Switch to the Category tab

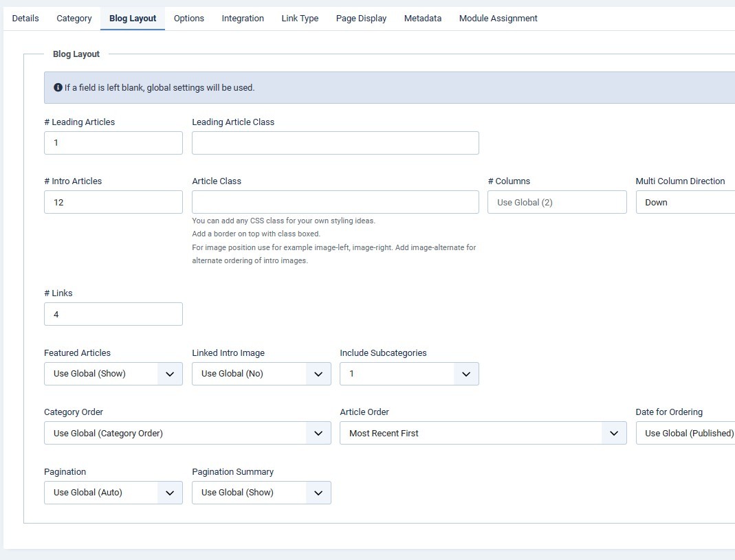[x=74, y=19]
